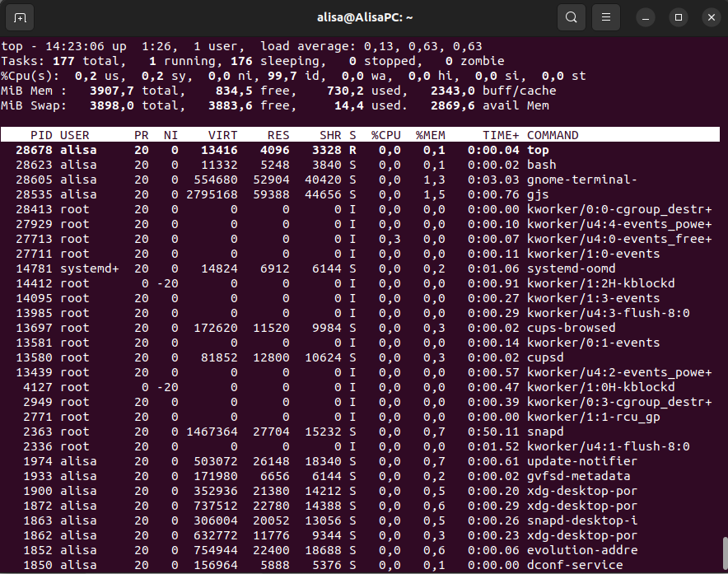Click the -20 nice value of PID 14412
This screenshot has width=728, height=574.
tap(167, 283)
